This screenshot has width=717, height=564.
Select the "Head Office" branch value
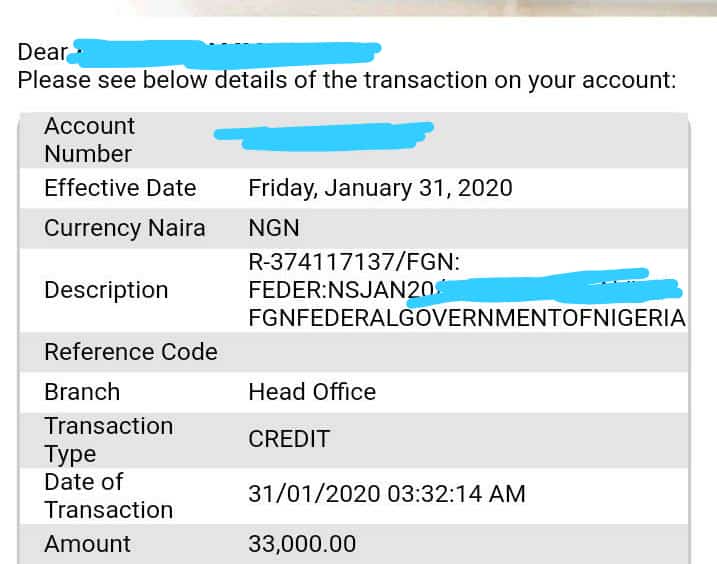(x=312, y=392)
